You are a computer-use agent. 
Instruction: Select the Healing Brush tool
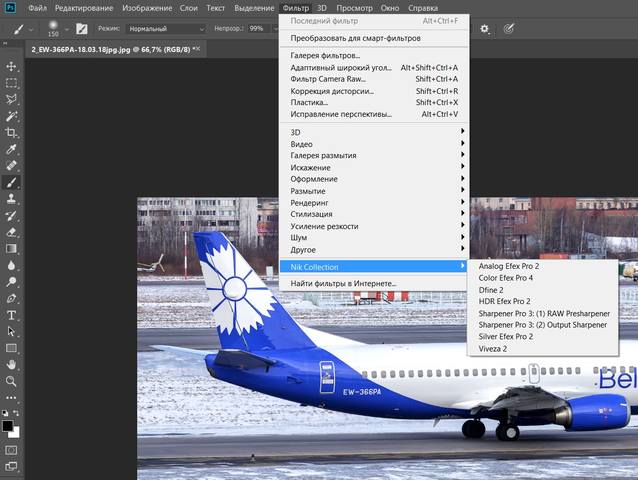pyautogui.click(x=11, y=166)
